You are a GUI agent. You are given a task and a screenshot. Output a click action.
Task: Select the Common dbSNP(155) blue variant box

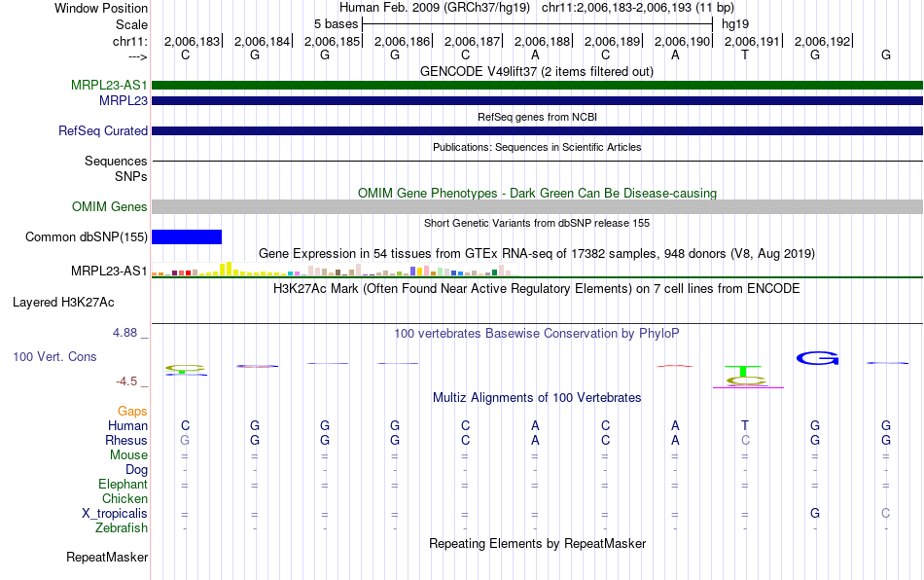coord(187,236)
